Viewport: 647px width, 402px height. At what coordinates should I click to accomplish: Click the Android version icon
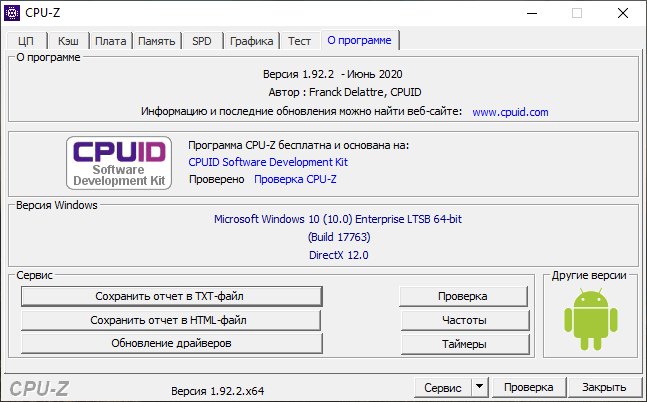pyautogui.click(x=590, y=319)
